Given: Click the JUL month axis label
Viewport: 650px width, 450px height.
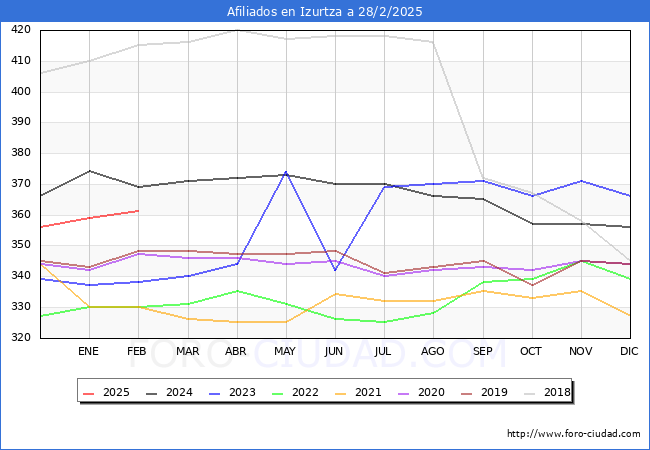Looking at the screenshot, I should pos(383,351).
